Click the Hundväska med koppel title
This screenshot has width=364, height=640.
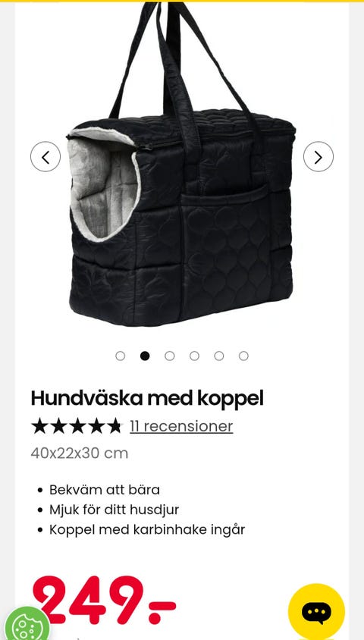147,398
